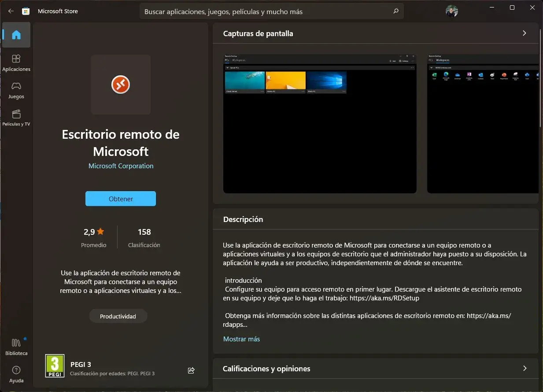Expand Calificaciones y opiniones with chevron
This screenshot has width=543, height=392.
coord(524,368)
